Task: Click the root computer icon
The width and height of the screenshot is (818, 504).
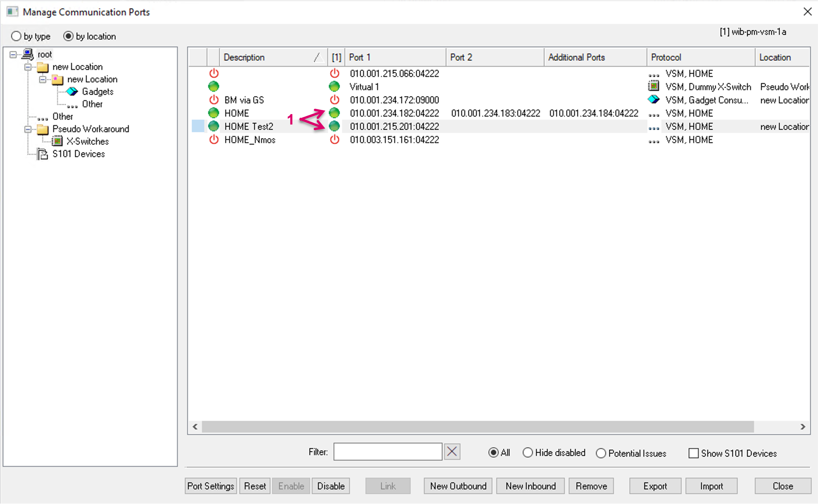Action: coord(28,54)
